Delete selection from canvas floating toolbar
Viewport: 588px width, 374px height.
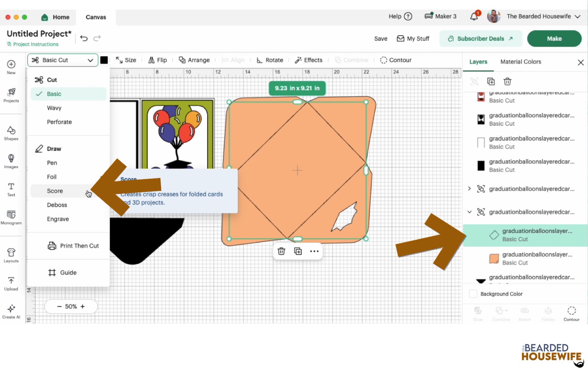[282, 251]
